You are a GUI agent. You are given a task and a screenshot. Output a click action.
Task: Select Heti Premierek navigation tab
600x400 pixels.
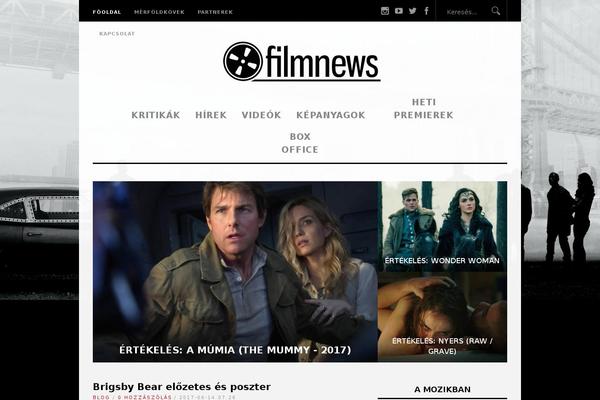coord(424,108)
